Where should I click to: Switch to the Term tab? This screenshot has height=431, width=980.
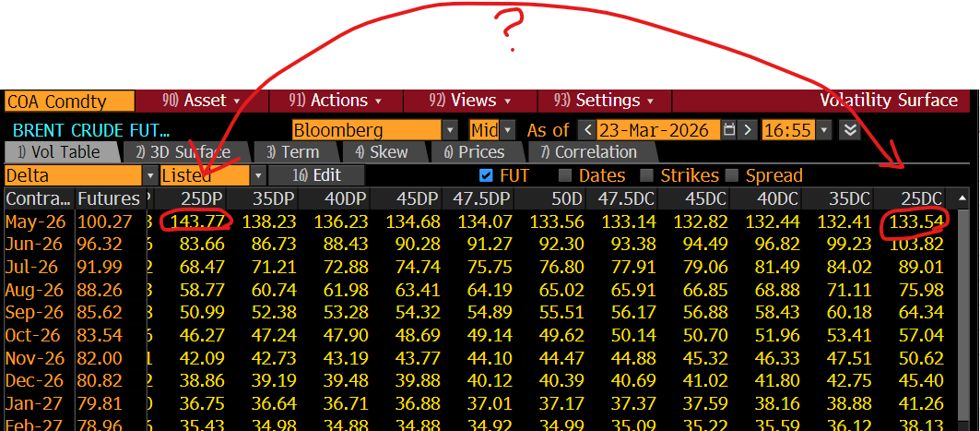(x=293, y=152)
